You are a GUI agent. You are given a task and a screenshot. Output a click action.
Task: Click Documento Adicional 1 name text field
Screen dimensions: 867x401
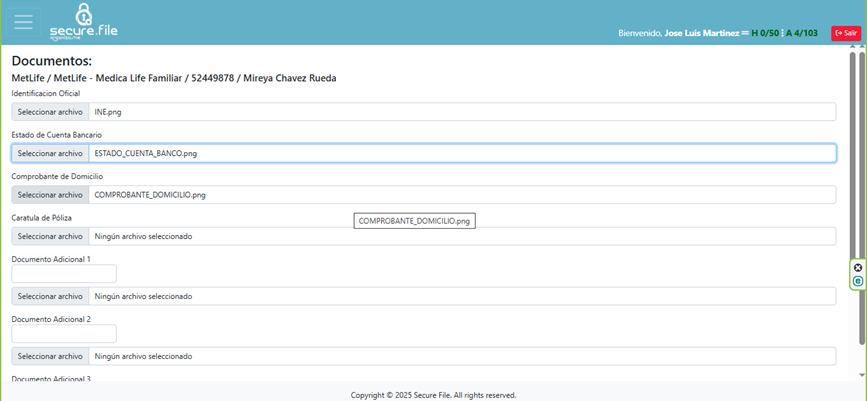point(64,274)
